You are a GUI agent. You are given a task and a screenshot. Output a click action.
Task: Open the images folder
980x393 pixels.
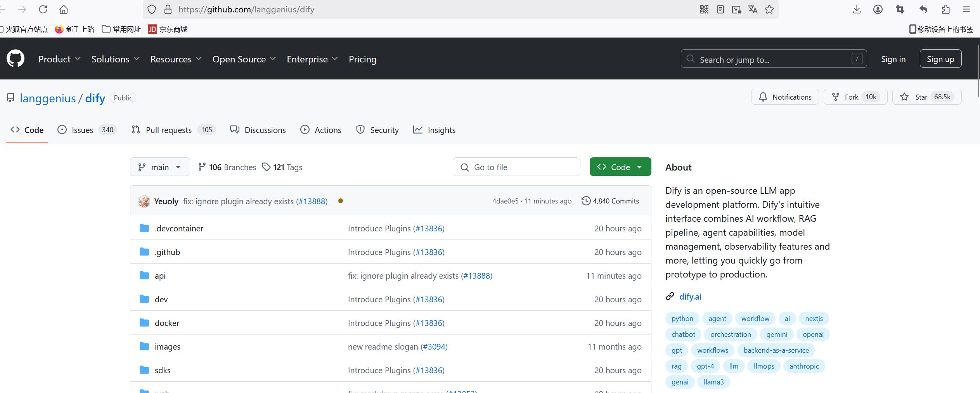(168, 346)
